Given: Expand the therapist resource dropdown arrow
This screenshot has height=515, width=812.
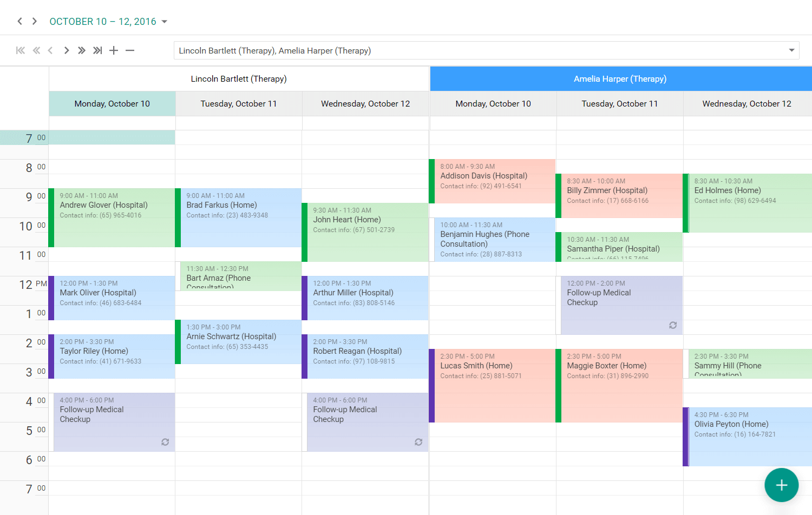Looking at the screenshot, I should (x=791, y=50).
